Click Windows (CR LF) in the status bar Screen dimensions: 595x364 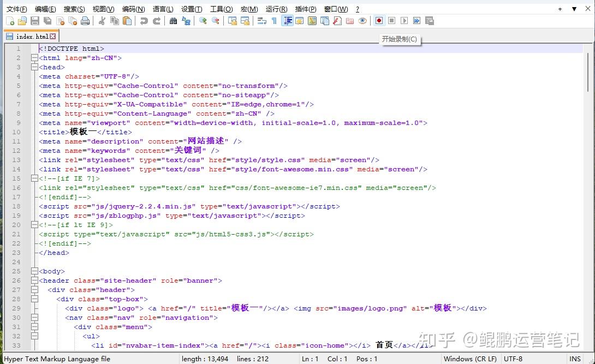click(470, 359)
